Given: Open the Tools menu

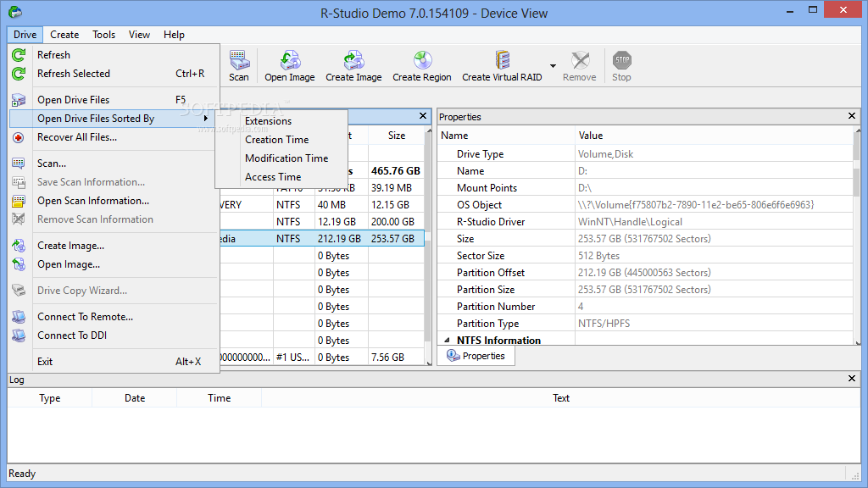Looking at the screenshot, I should click(103, 34).
